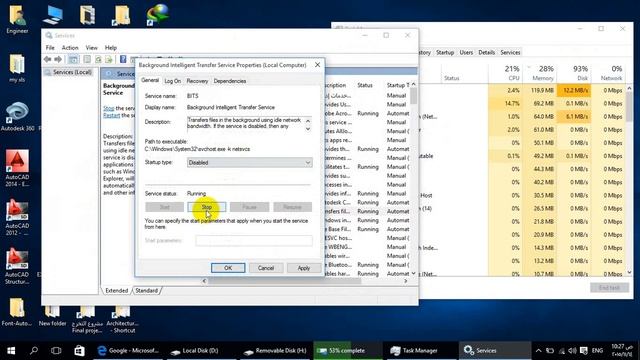The image size is (640, 360).
Task: Open the my als desktop folder
Action: 17,68
